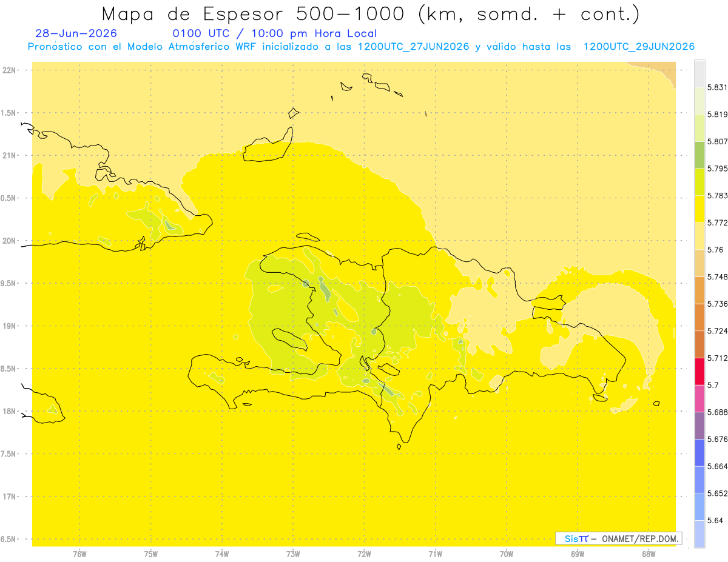Viewport: 728px width, 562px height.
Task: Click the green legend swatch between 5.795 and 5.807
Action: coord(699,155)
